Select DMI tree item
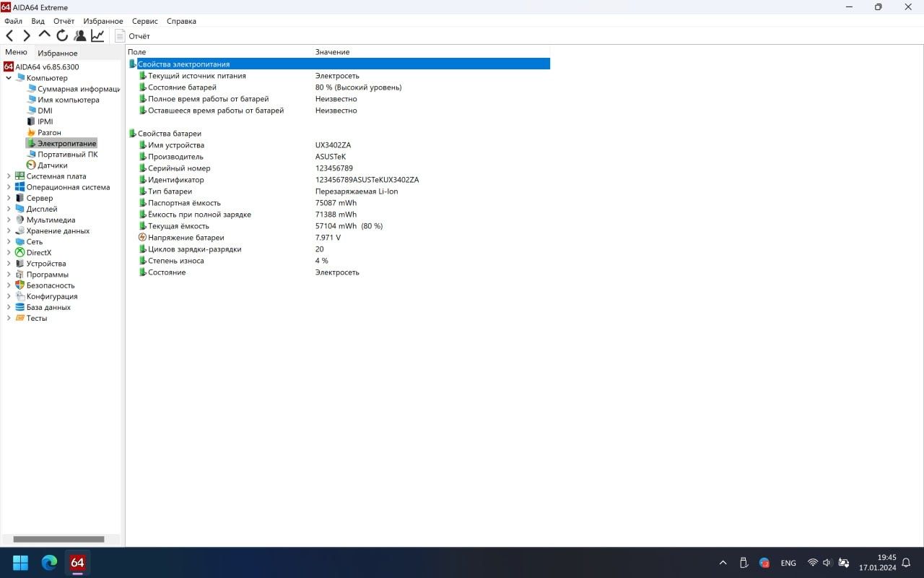 [40, 111]
